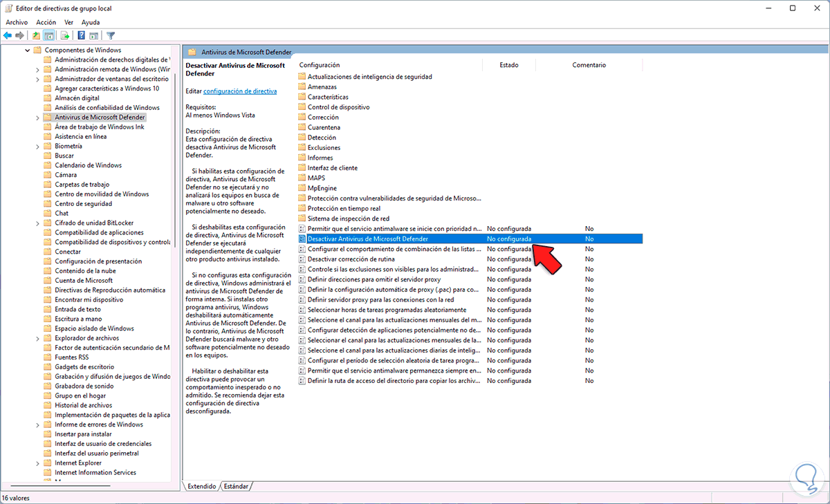The height and width of the screenshot is (504, 830).
Task: Expand the Antivirus de Microsoft Defender tree node
Action: (37, 118)
